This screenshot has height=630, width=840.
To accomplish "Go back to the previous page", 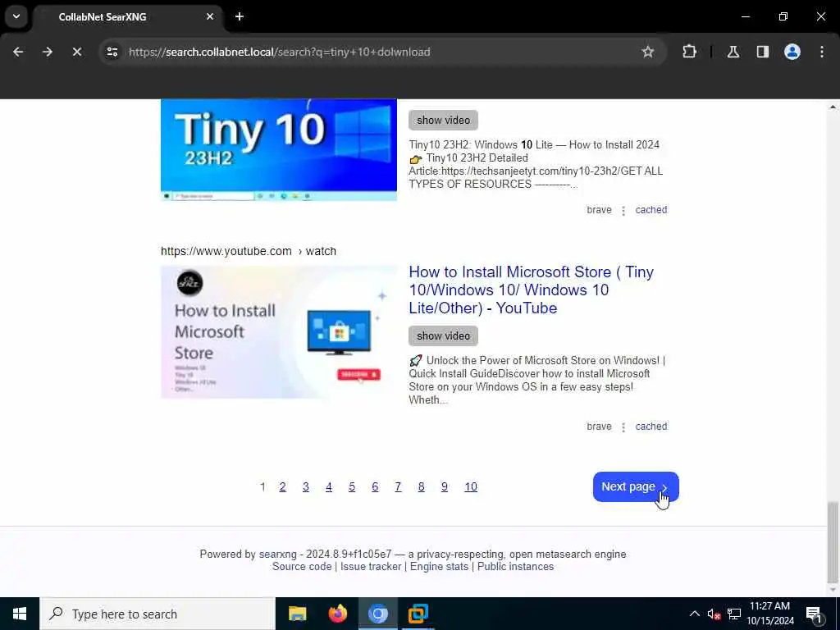I will click(18, 52).
